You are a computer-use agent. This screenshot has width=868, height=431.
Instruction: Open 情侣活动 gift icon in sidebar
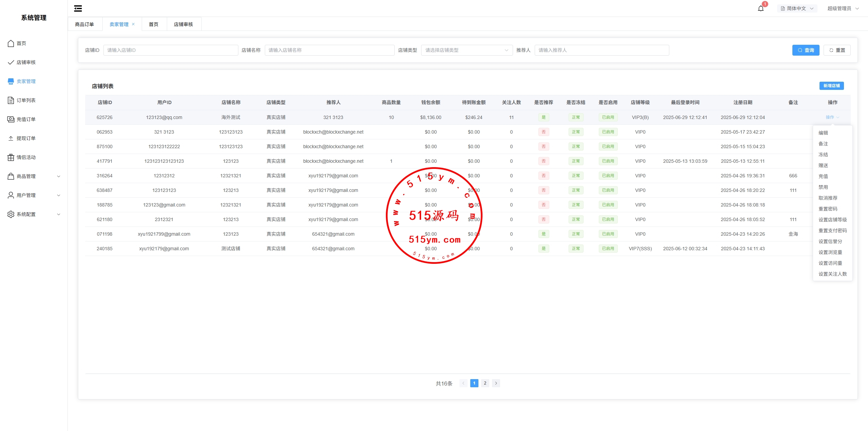(x=11, y=157)
